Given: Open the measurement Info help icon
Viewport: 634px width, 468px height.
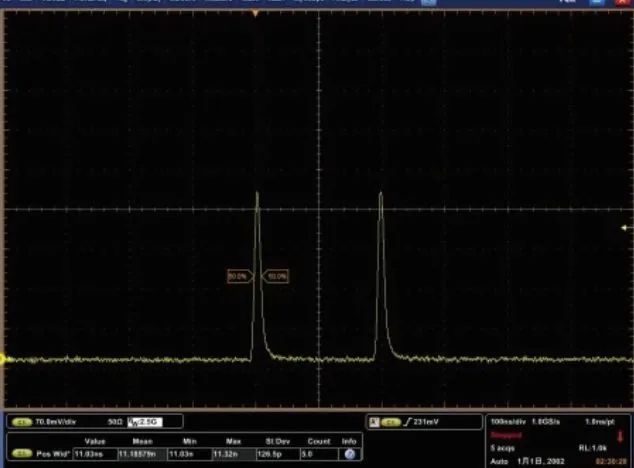Looking at the screenshot, I should pos(350,454).
